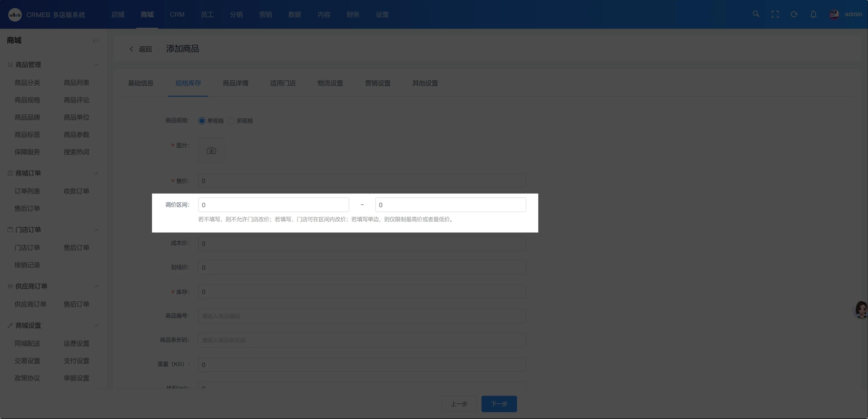Focus the 成本价 input field

(x=362, y=243)
